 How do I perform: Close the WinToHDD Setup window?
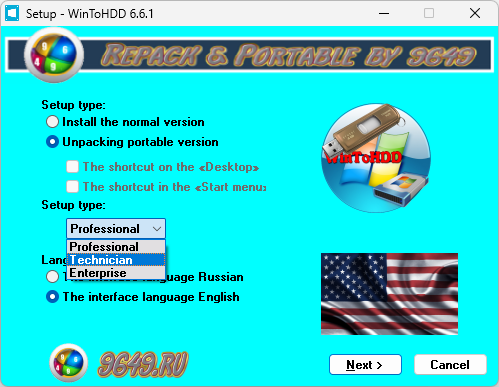(x=475, y=13)
